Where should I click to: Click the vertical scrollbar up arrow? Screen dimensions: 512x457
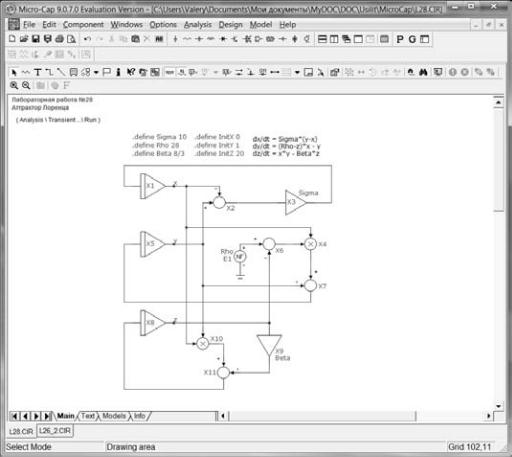point(498,102)
